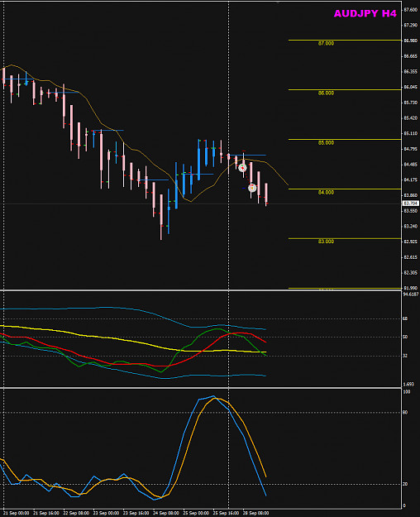
Task: Click the 94.6187 indicator scale value
Action: 411,294
